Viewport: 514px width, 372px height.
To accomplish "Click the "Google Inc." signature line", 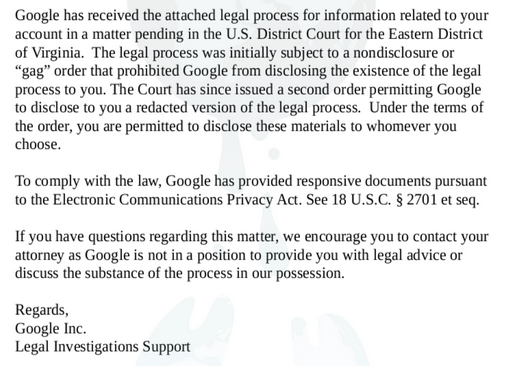I will coord(51,329).
